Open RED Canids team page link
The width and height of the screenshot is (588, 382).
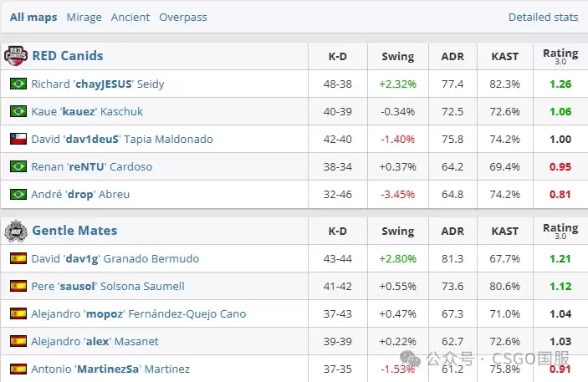(x=68, y=56)
